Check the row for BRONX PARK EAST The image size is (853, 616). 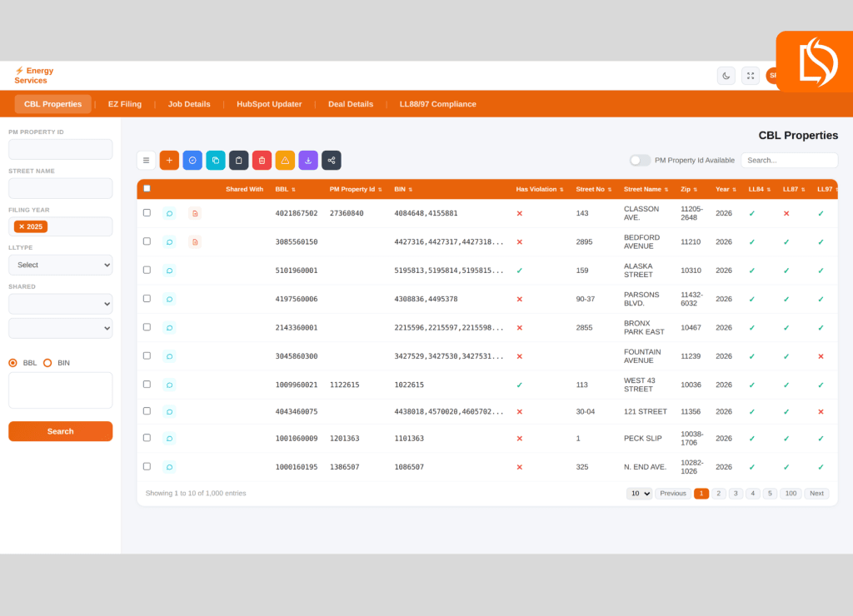pyautogui.click(x=147, y=327)
